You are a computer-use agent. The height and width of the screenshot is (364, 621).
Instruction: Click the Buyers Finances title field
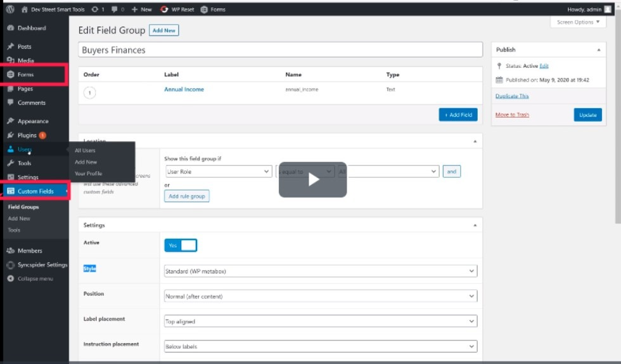click(x=280, y=50)
